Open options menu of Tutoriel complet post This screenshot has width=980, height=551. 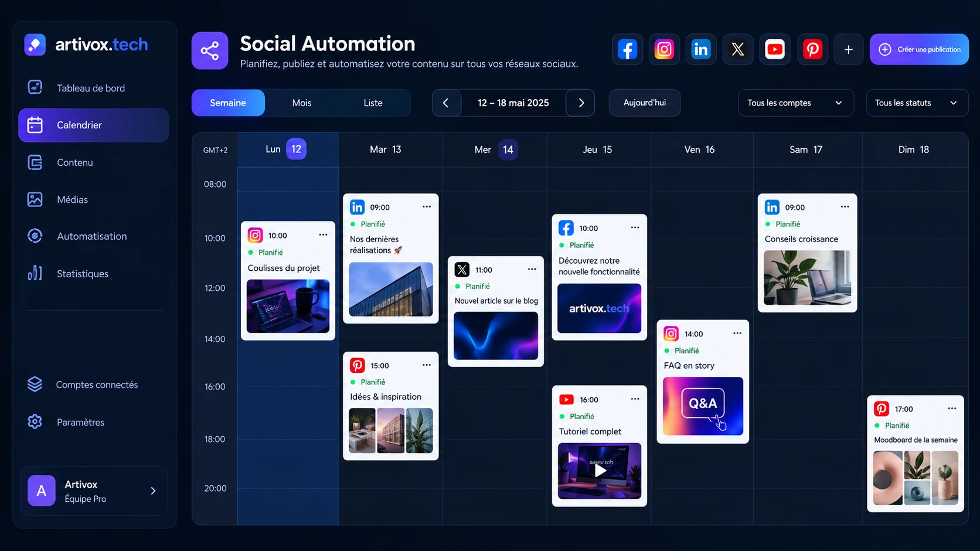[635, 399]
